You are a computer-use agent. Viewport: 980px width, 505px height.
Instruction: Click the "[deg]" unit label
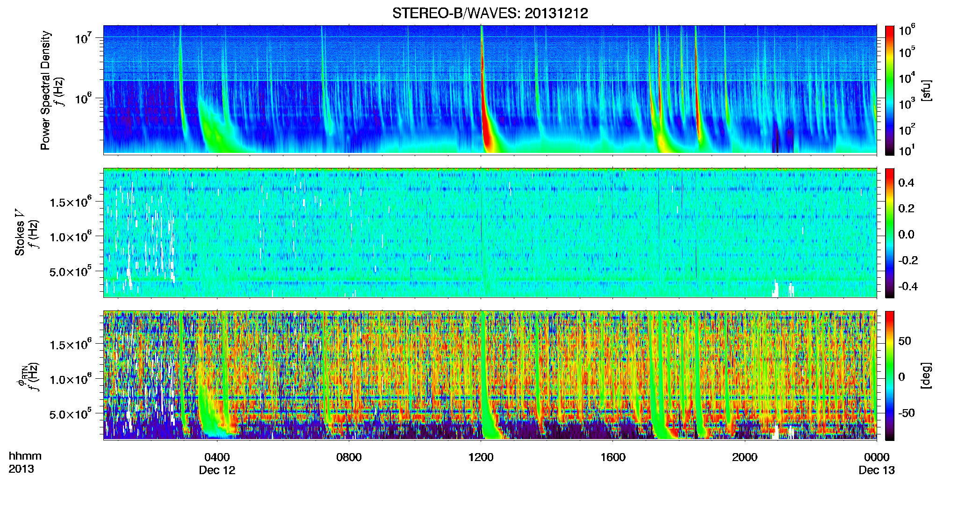click(925, 375)
